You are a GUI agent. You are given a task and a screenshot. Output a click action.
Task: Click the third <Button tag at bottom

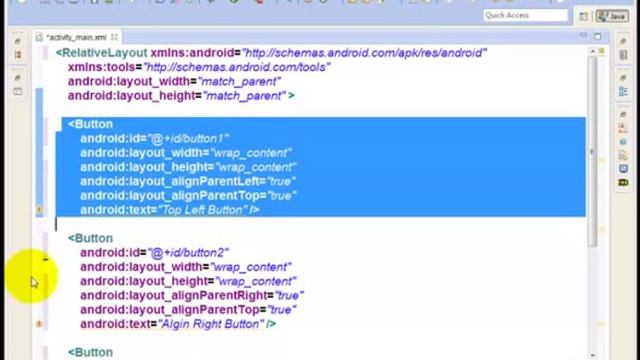point(90,352)
